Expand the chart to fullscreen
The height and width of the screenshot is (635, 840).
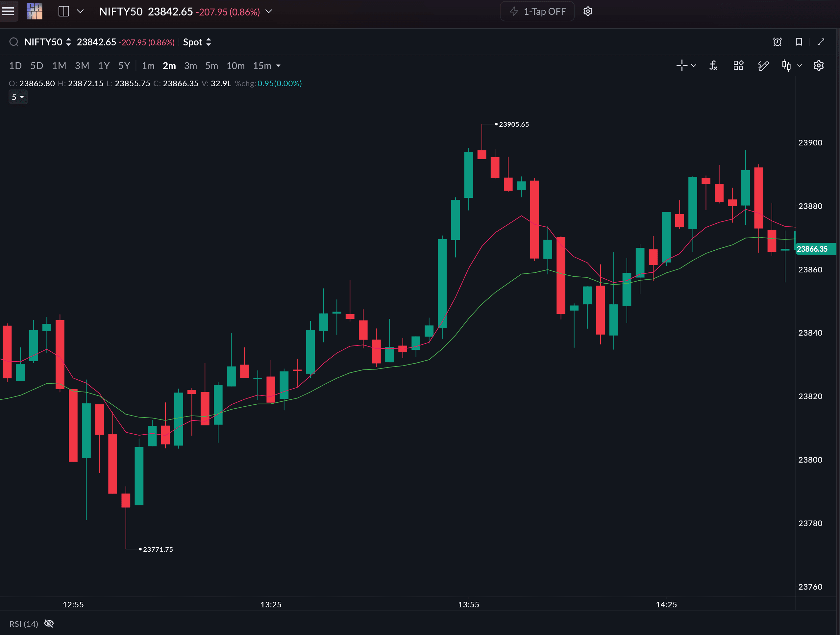point(821,42)
